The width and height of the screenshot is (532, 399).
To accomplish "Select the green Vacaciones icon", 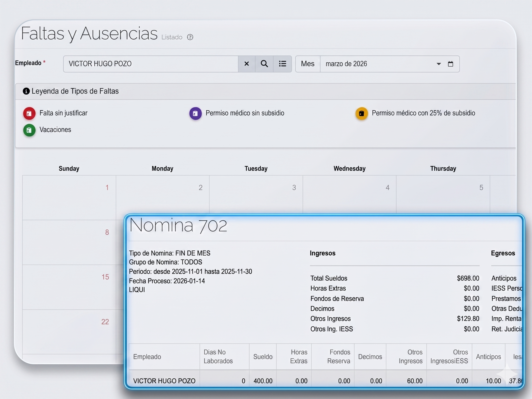I will coord(29,130).
